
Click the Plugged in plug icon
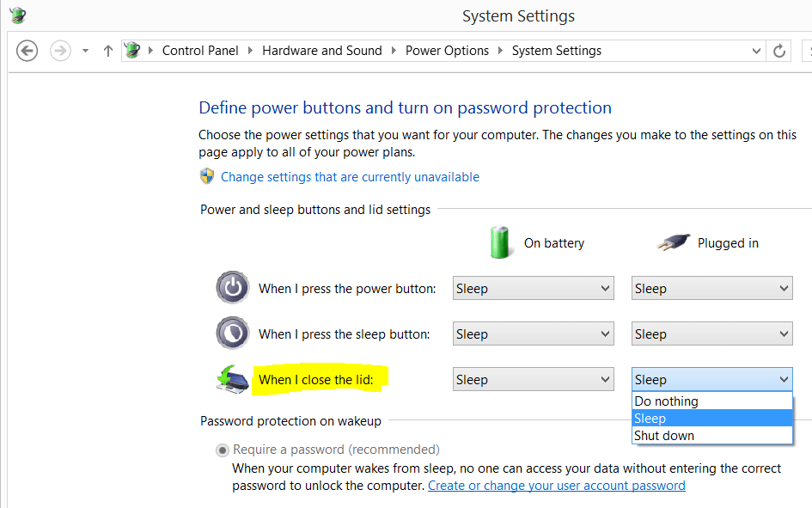[674, 242]
